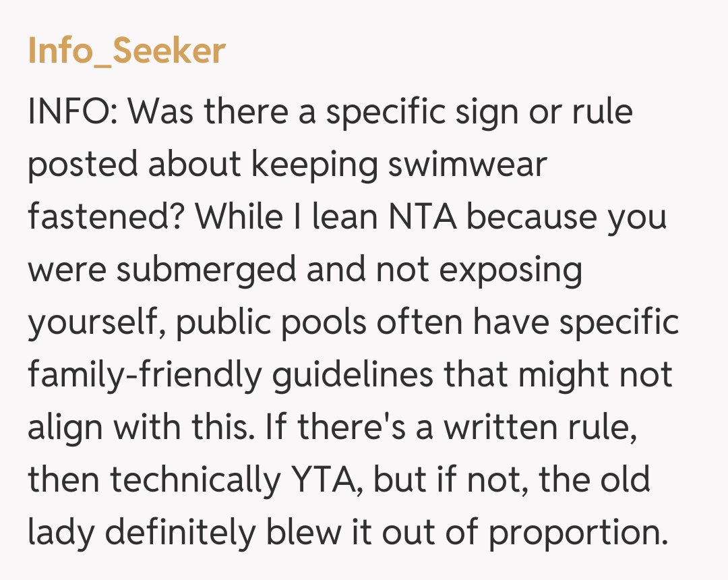Viewport: 728px width, 580px height.
Task: Open the Info_Seeker user profile
Action: pos(126,51)
